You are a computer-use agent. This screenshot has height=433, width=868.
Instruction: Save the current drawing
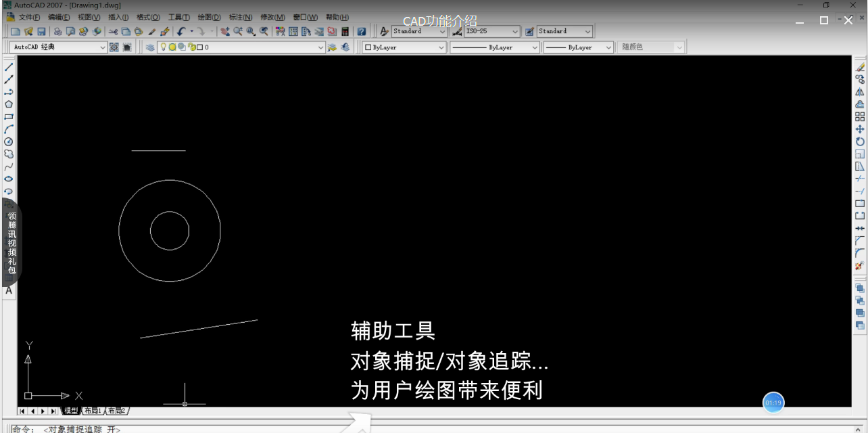tap(41, 31)
